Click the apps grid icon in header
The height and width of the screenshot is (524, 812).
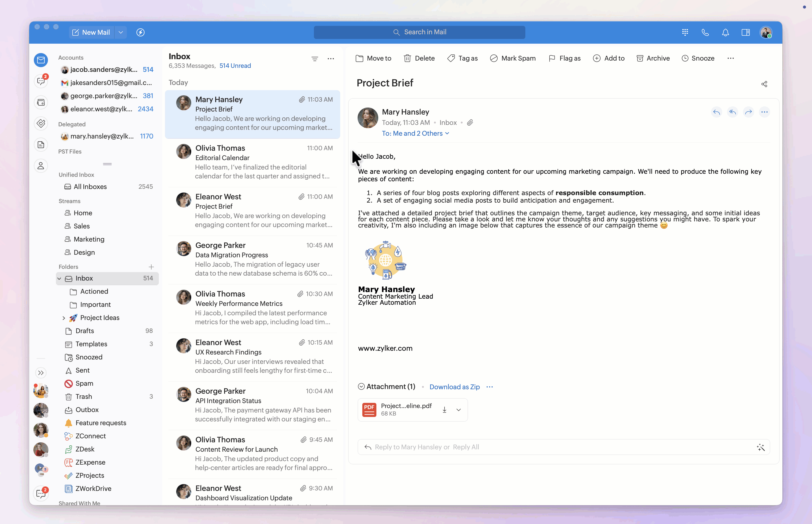pyautogui.click(x=685, y=32)
